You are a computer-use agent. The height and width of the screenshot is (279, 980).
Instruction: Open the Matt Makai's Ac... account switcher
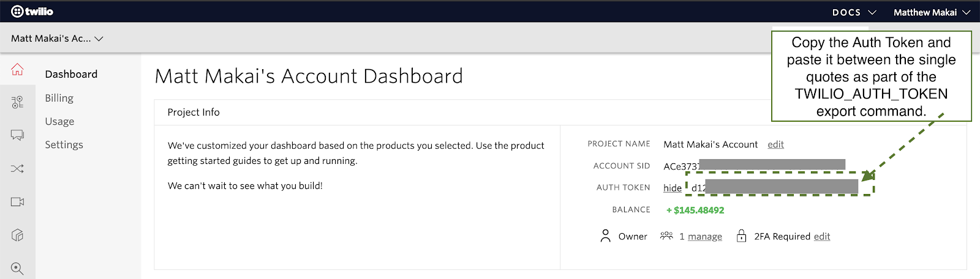[57, 39]
